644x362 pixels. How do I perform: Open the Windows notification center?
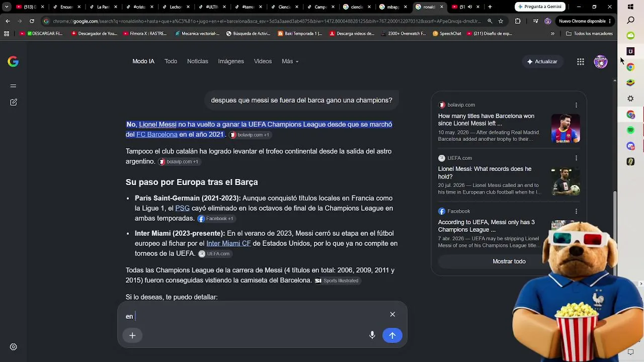630,352
